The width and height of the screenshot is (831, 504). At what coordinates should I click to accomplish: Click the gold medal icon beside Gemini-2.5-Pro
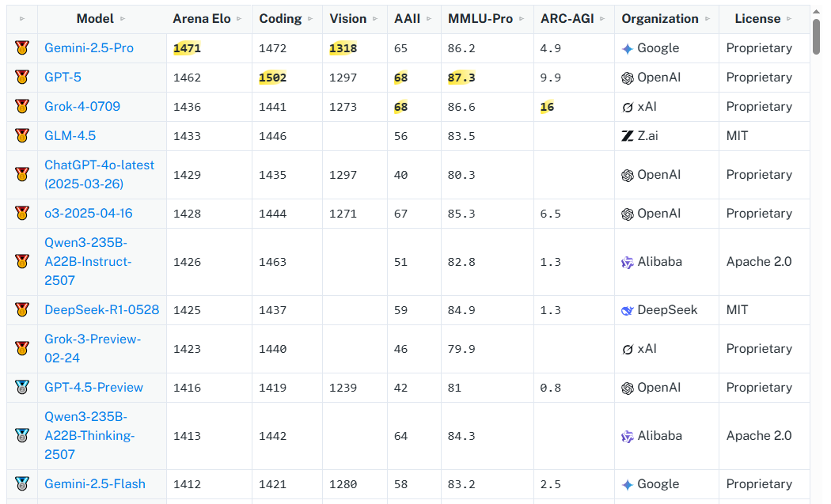pyautogui.click(x=22, y=48)
